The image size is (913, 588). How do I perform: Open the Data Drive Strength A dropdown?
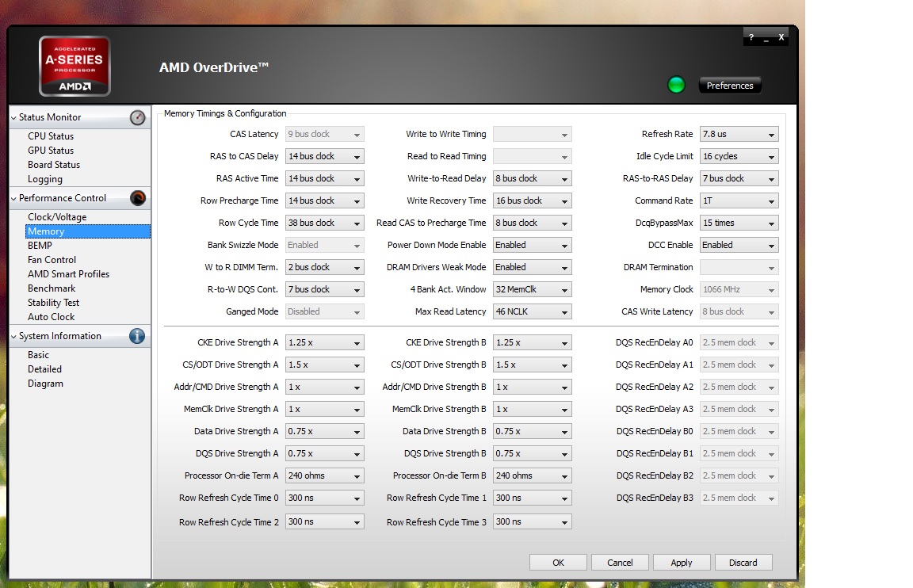coord(324,431)
